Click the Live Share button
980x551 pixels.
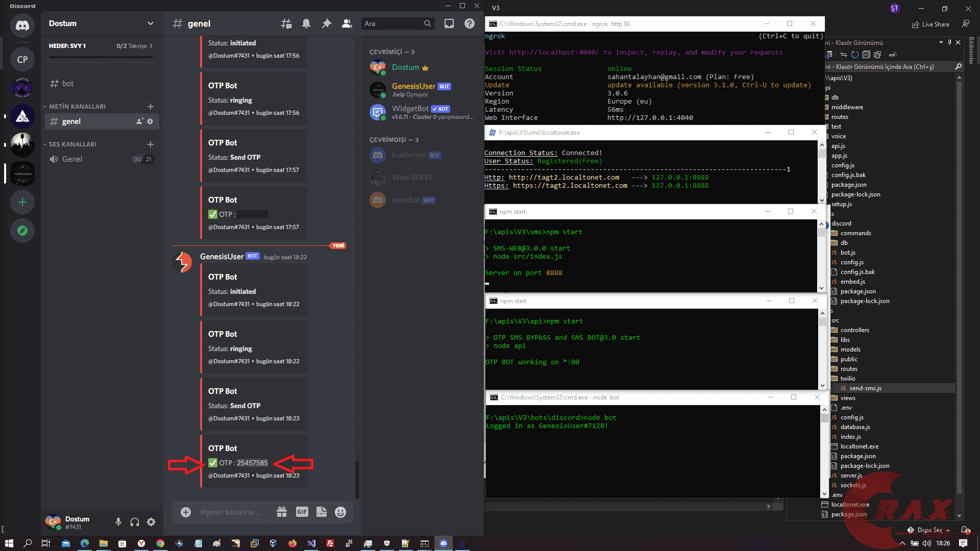pyautogui.click(x=931, y=24)
